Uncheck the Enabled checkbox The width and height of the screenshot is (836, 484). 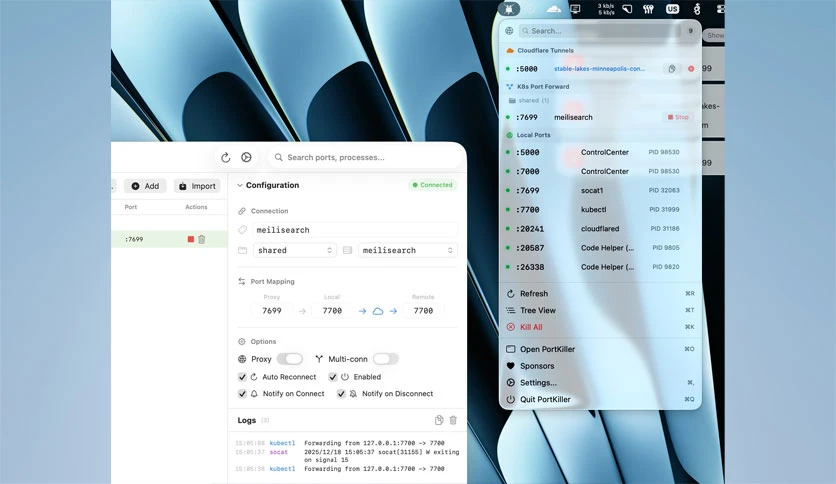pyautogui.click(x=333, y=377)
